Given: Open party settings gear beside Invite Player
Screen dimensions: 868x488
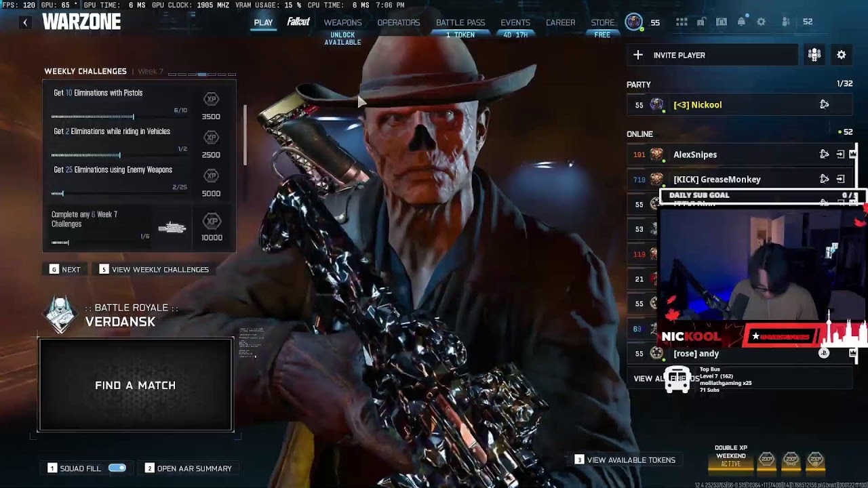Looking at the screenshot, I should click(842, 55).
